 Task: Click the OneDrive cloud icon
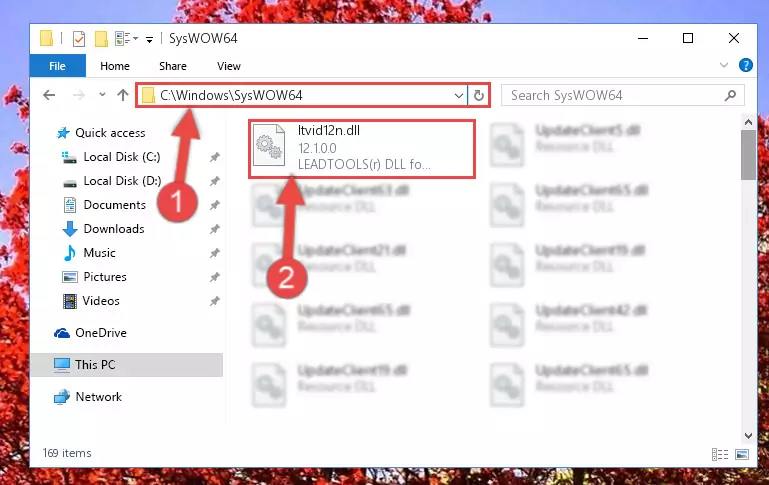pos(62,333)
